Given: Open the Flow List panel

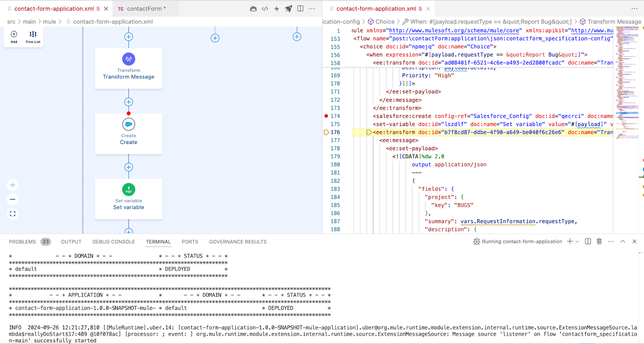Looking at the screenshot, I should pos(33,37).
